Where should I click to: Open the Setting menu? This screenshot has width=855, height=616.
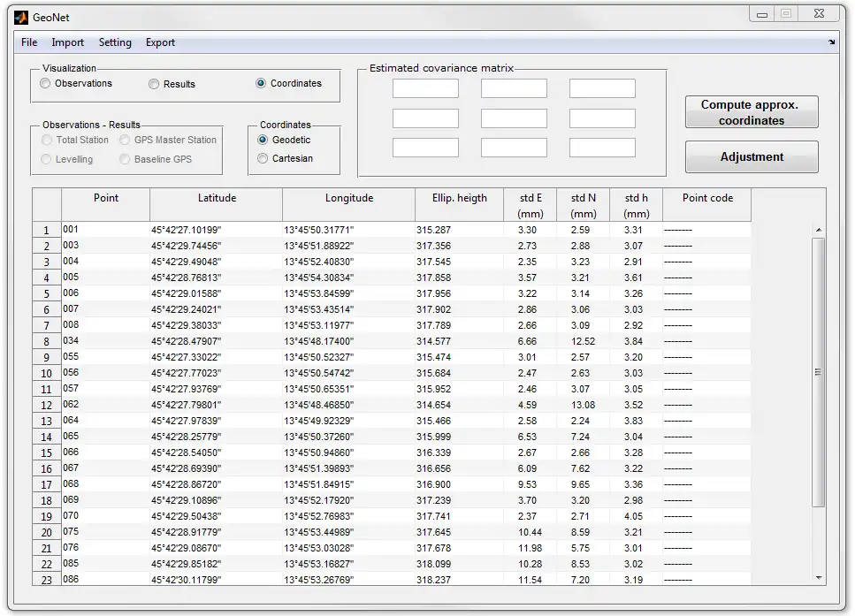coord(115,42)
